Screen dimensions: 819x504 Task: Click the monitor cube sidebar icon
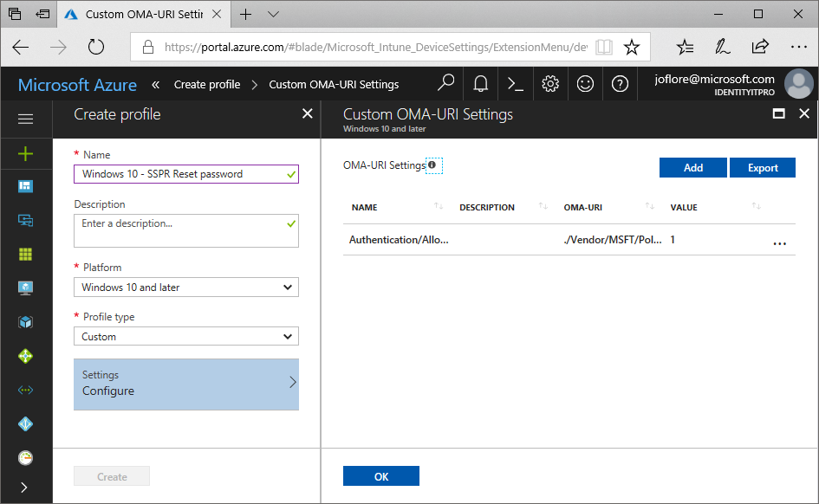tap(26, 288)
